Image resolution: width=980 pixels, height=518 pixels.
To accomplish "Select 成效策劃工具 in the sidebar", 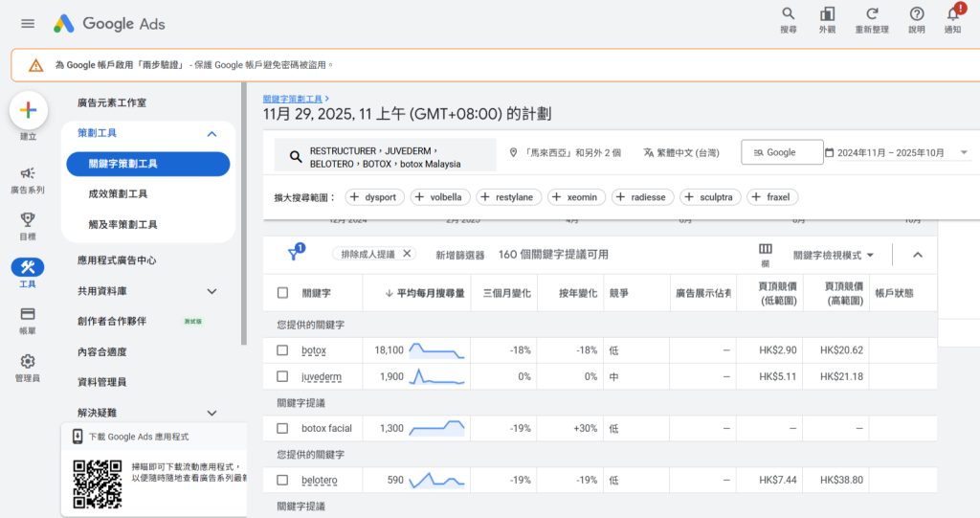I will [118, 194].
